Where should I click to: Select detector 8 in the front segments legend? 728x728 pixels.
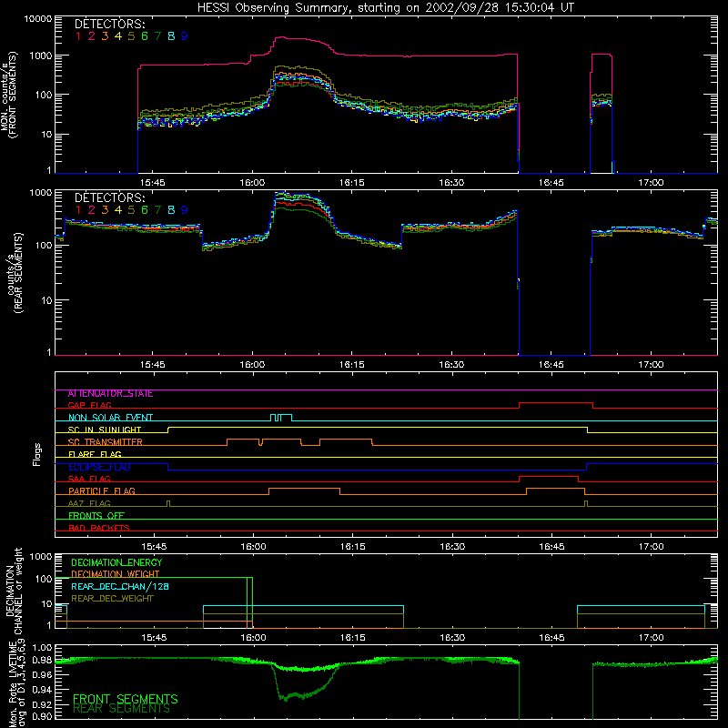click(x=171, y=36)
